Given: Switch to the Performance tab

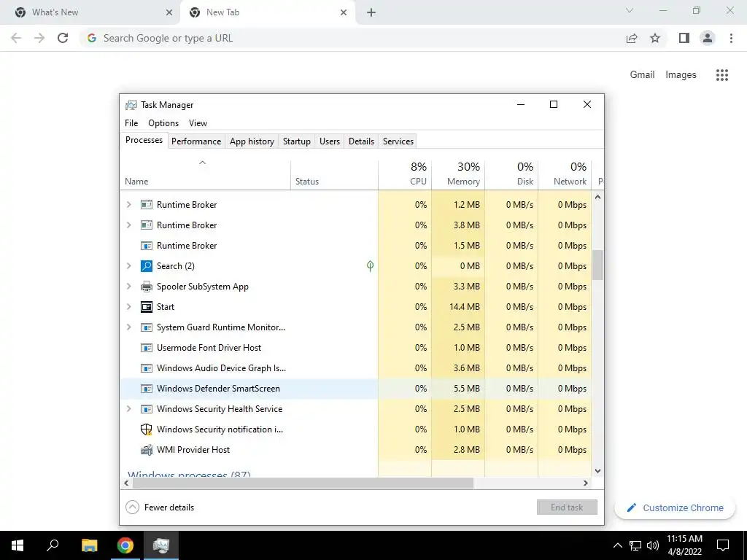Looking at the screenshot, I should click(196, 141).
